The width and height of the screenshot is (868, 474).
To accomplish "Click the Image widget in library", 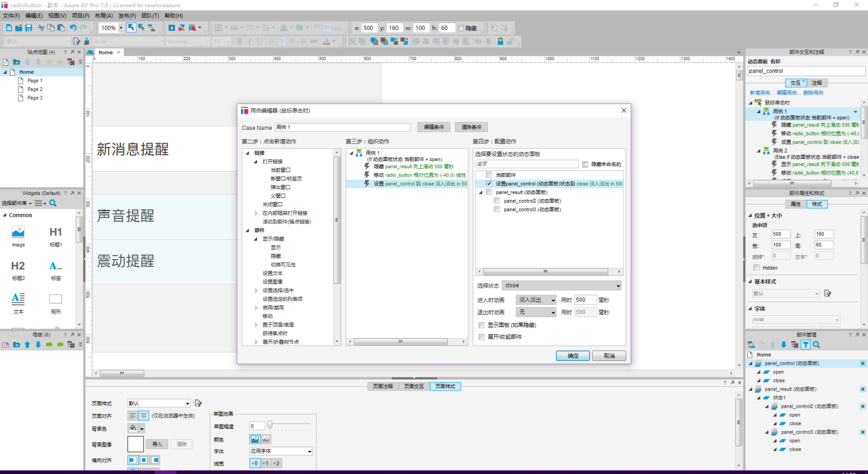I will click(x=18, y=236).
